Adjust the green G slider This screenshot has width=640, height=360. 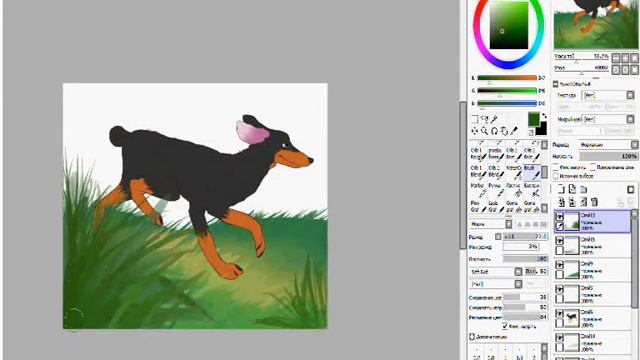point(507,91)
